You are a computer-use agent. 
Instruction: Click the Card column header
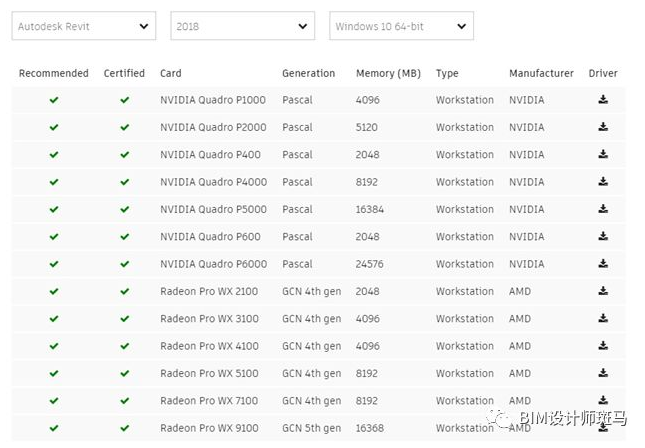[171, 73]
